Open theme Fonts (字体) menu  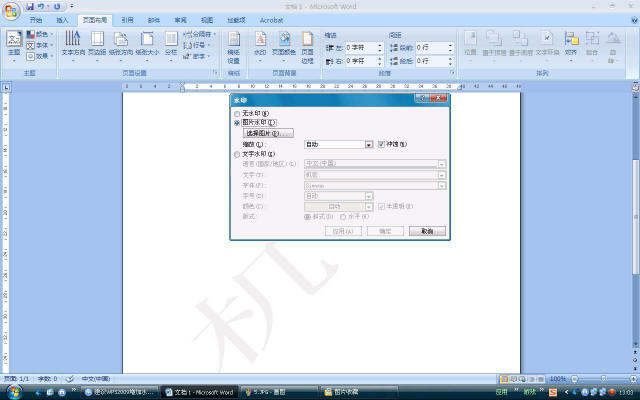click(40, 45)
